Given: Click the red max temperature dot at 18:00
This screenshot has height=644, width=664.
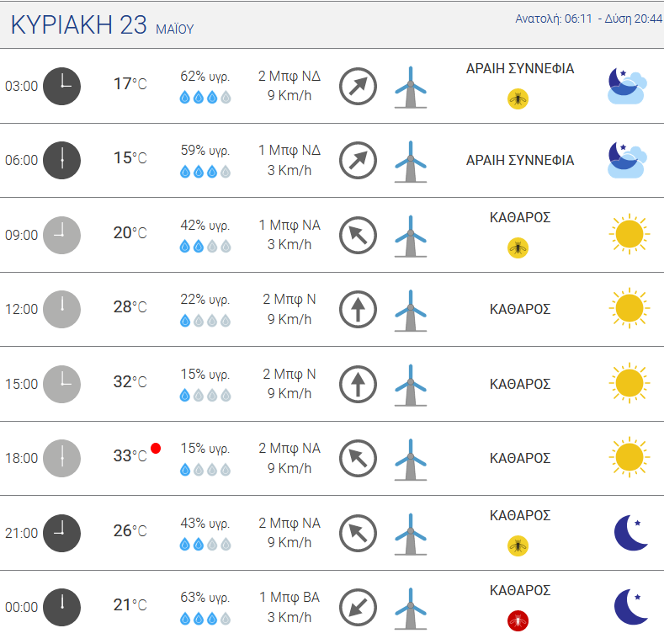Looking at the screenshot, I should (156, 448).
